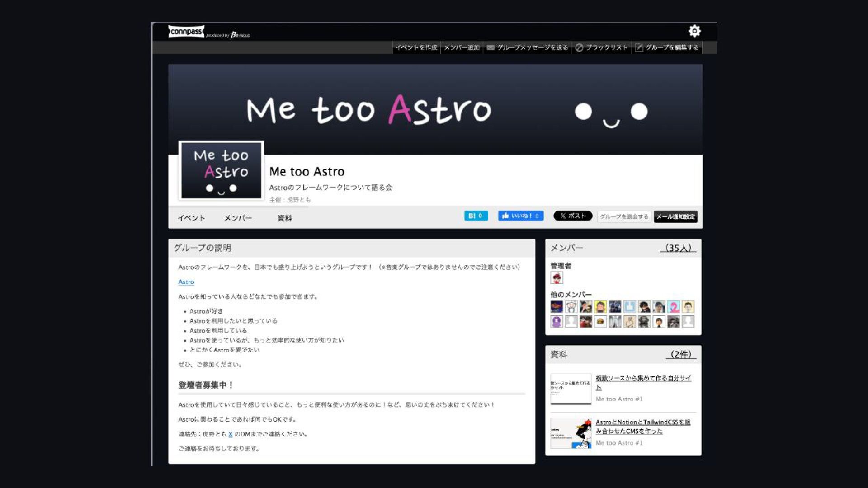Open AstroとNotionとTailwindCSS CMS material link
The height and width of the screenshot is (488, 868).
pos(643,427)
